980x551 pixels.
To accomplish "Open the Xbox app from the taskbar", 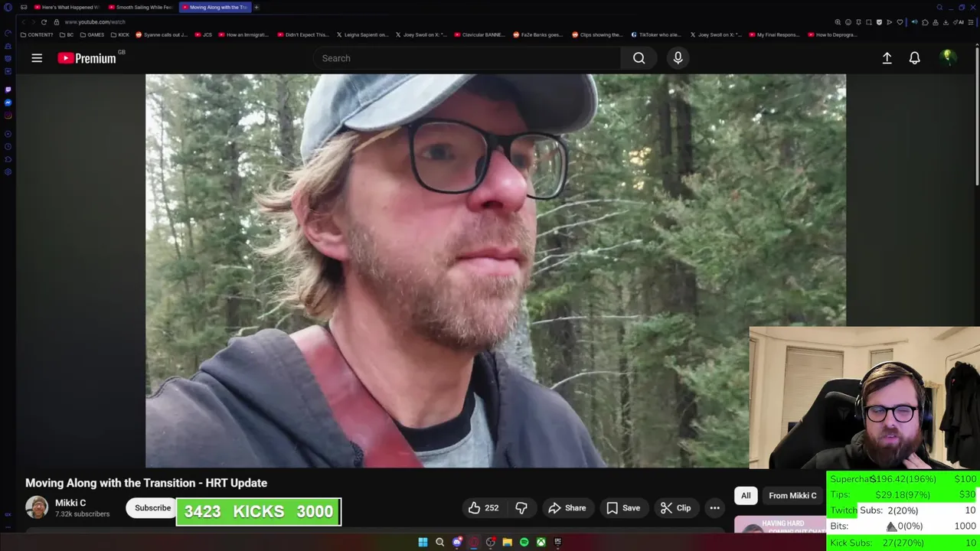I will (541, 542).
